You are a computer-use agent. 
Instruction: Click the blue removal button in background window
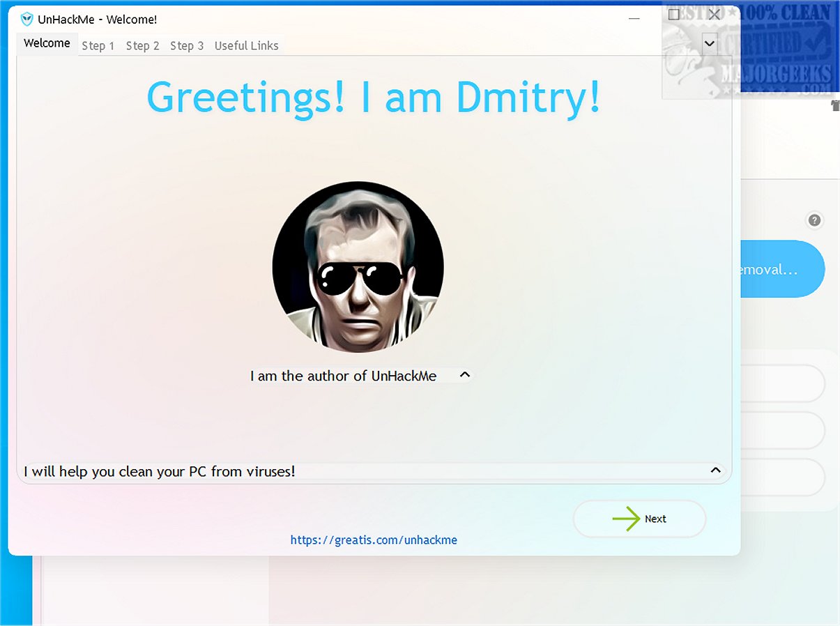[x=782, y=269]
